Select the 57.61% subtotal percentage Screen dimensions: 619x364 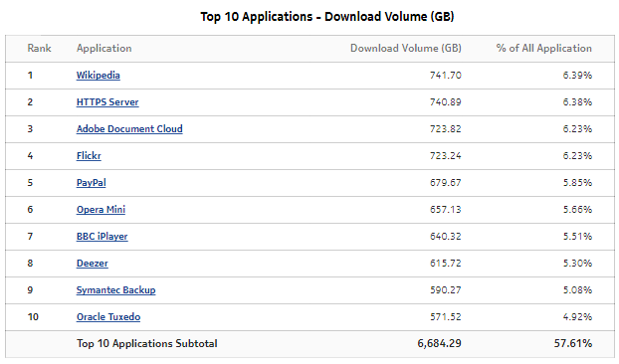tap(573, 343)
